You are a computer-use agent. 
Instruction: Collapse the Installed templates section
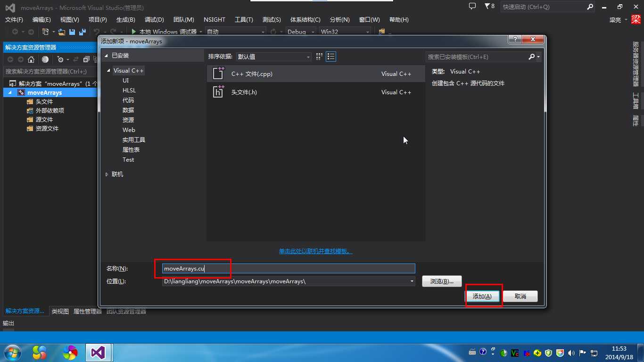(x=107, y=56)
